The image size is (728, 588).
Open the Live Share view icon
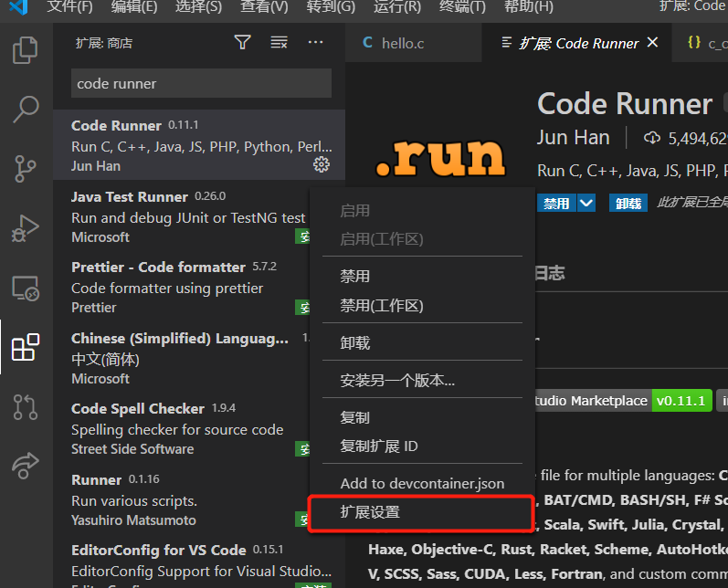tap(26, 466)
